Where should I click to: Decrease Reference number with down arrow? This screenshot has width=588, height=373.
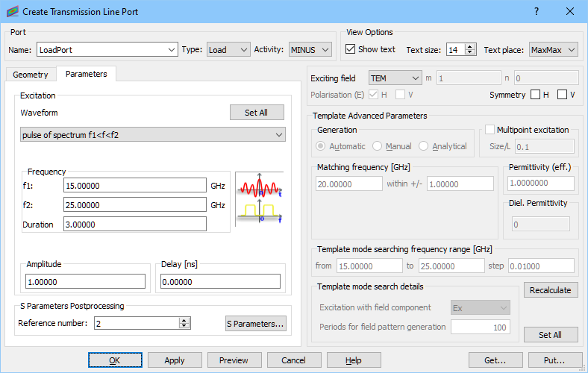[x=184, y=326]
